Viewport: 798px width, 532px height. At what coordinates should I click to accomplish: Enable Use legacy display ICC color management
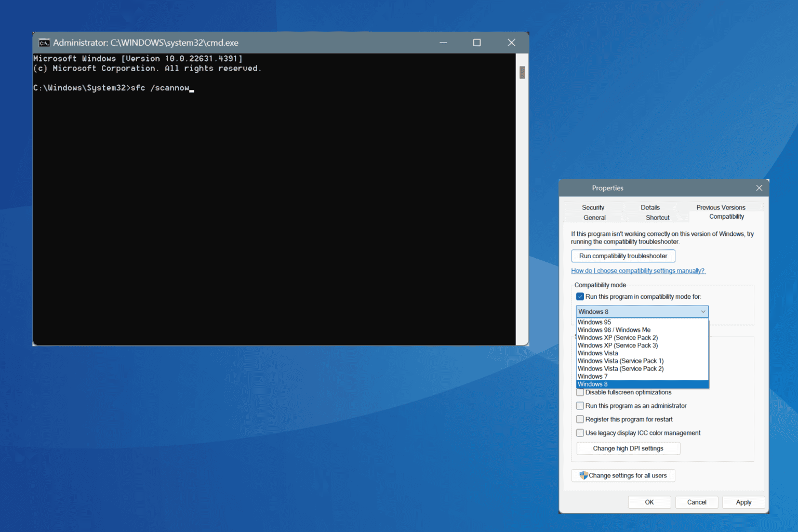(580, 433)
